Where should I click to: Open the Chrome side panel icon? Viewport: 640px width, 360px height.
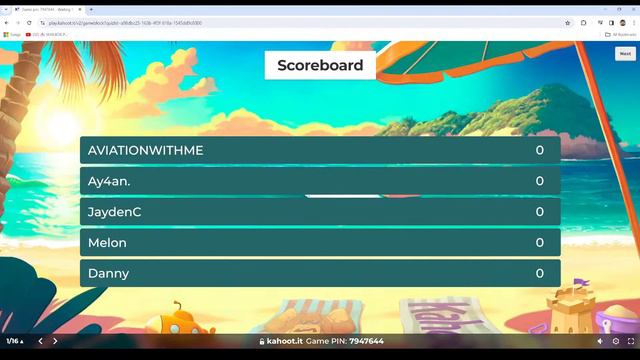coord(611,23)
